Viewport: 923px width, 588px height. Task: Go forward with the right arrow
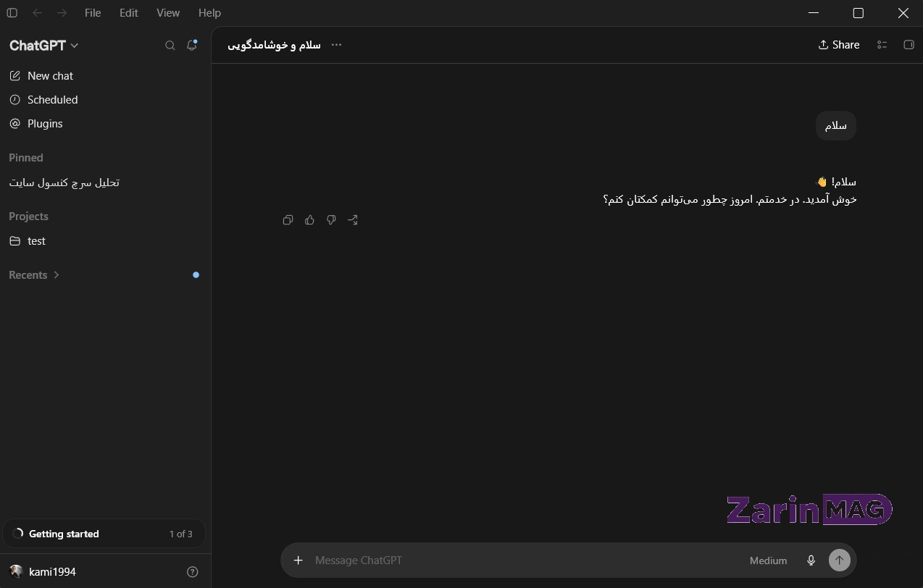(62, 13)
